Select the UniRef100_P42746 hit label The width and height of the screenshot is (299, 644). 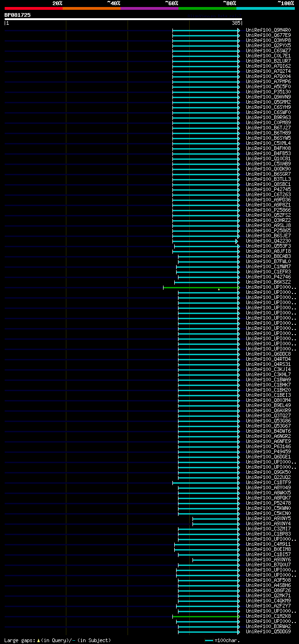268,277
